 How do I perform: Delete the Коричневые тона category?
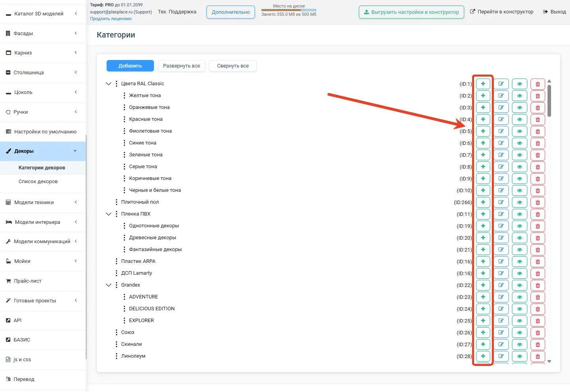point(538,178)
